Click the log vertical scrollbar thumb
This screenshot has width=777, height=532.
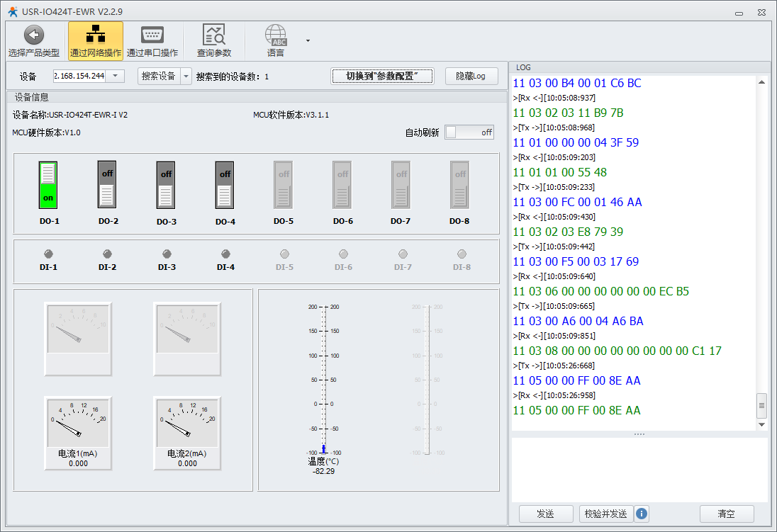tap(761, 406)
